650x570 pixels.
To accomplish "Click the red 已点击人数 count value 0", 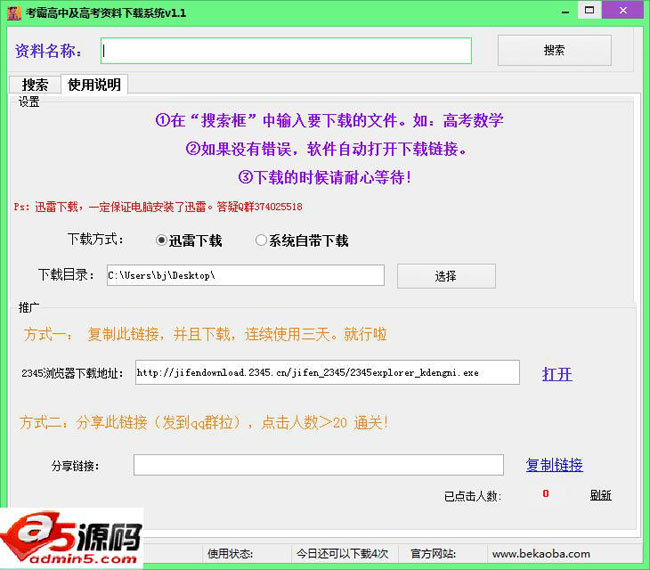I will click(x=546, y=494).
